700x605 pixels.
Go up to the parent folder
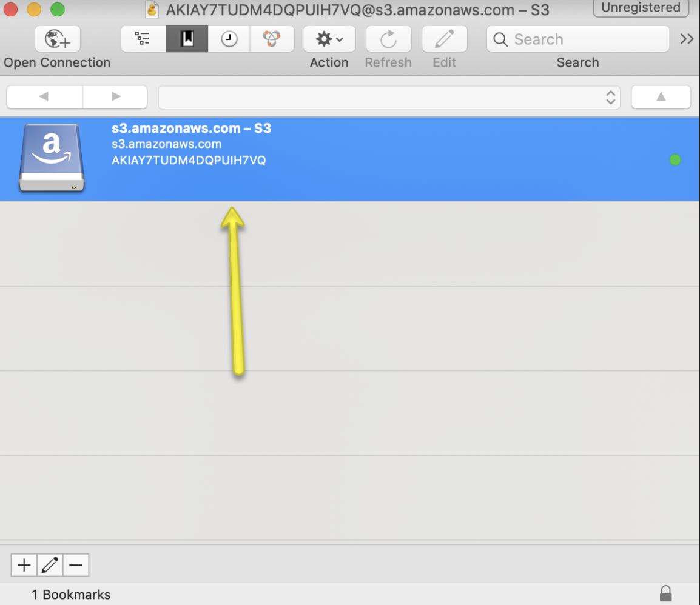[661, 97]
